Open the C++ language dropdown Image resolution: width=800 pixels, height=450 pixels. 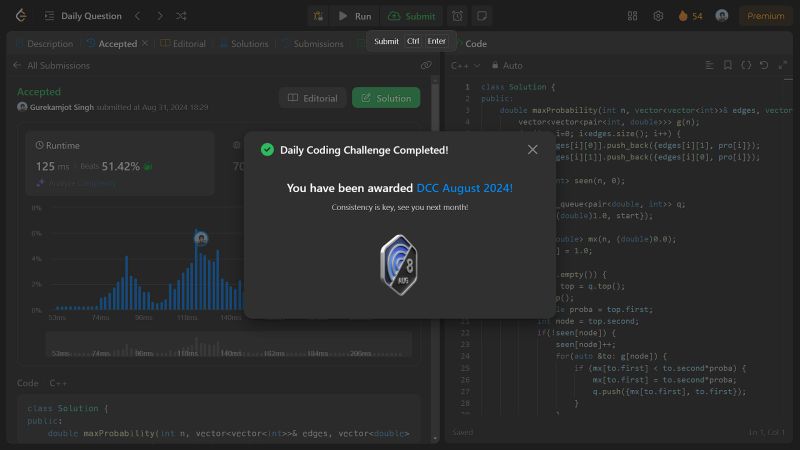coord(465,65)
